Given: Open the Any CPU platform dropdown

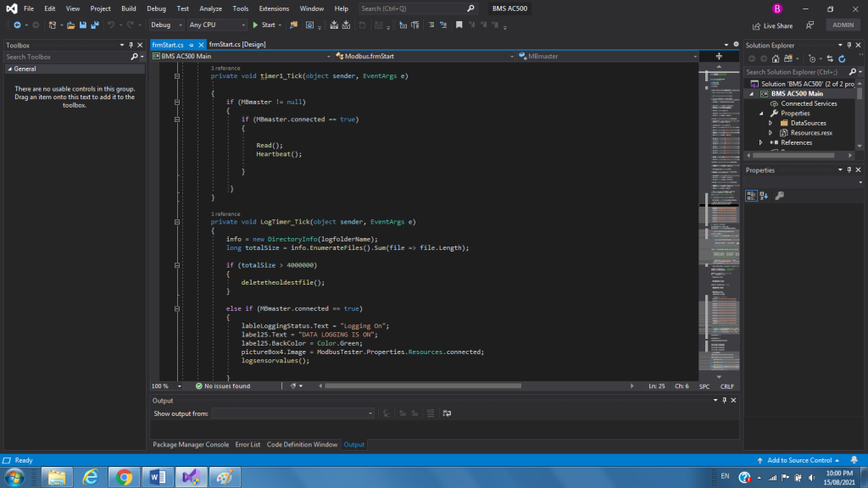Looking at the screenshot, I should click(x=217, y=25).
